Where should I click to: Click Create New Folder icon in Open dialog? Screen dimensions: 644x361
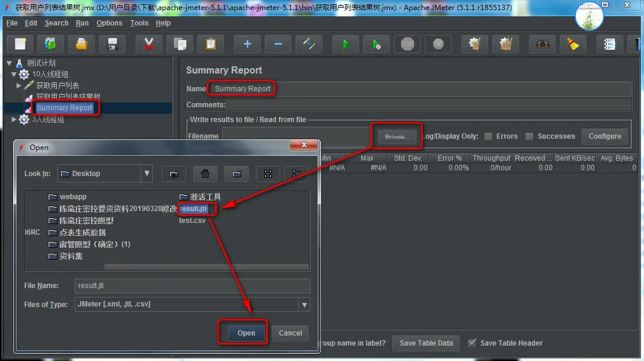pyautogui.click(x=236, y=174)
